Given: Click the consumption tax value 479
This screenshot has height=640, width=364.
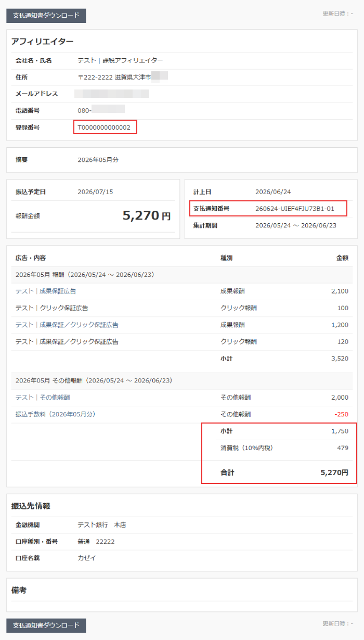Looking at the screenshot, I should click(x=343, y=448).
